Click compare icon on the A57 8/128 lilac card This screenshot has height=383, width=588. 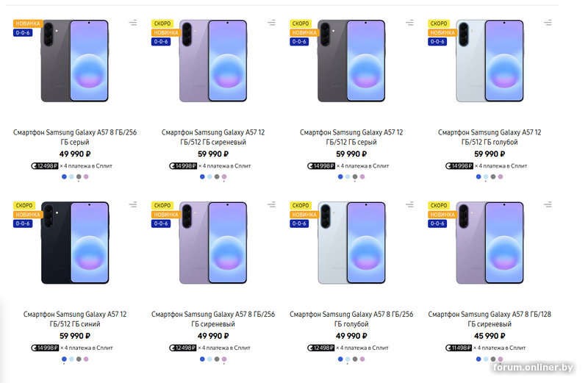pos(547,205)
